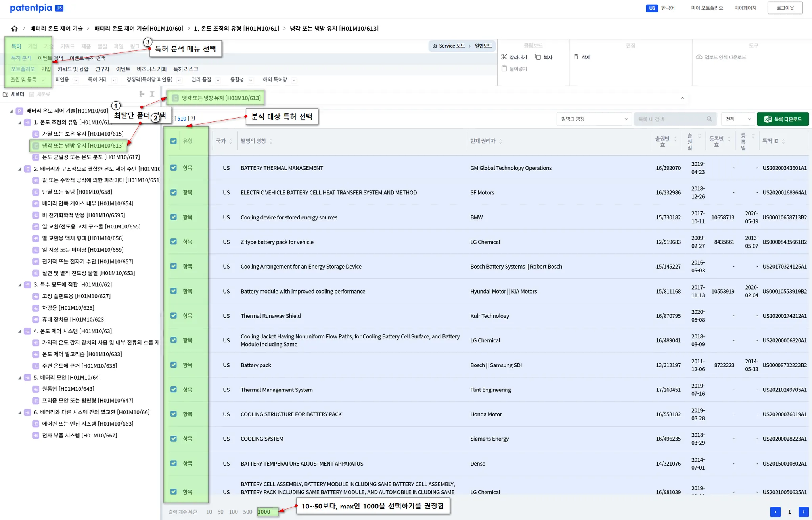Screen dimensions: 812x520
Task: Collapse the 3. 특수 용도에 적합 tree node
Action: [x=20, y=285]
